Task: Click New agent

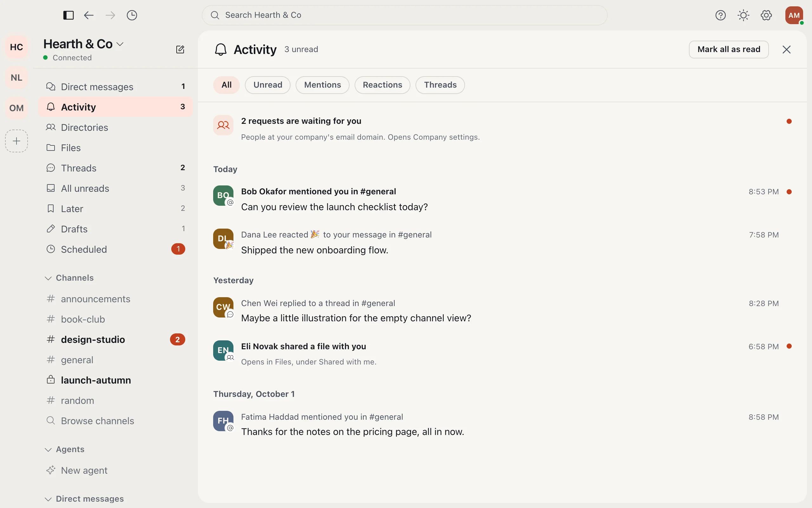Action: coord(115,470)
